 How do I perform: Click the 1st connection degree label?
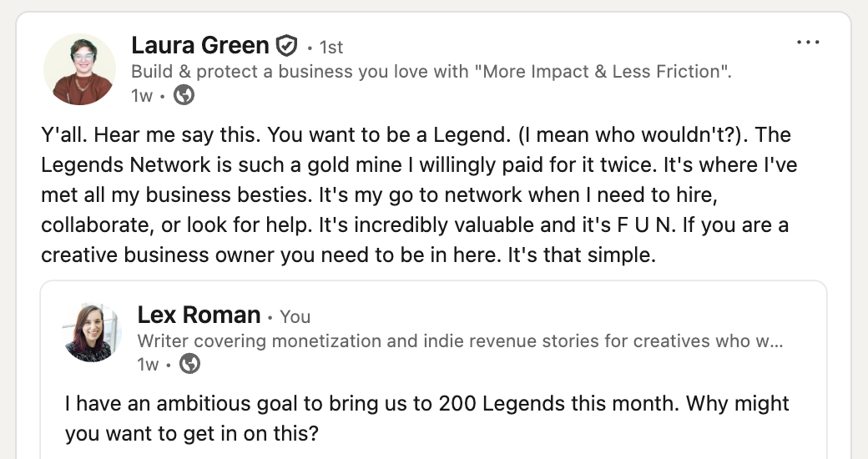coord(331,48)
